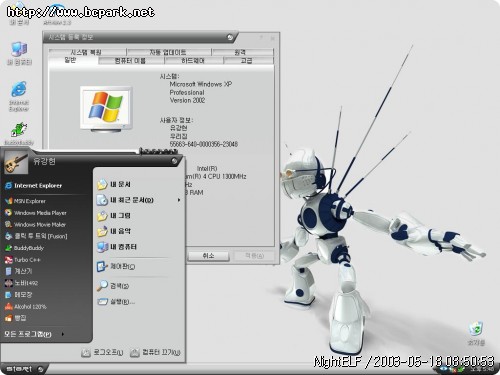Open Windows Movie Maker in start menu
The height and width of the screenshot is (375, 500).
35,224
